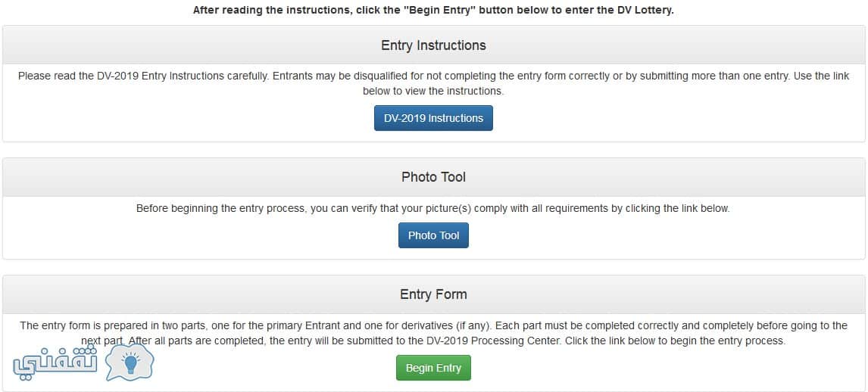Start the application with green Begin Entry button
The height and width of the screenshot is (392, 868).
[x=433, y=368]
